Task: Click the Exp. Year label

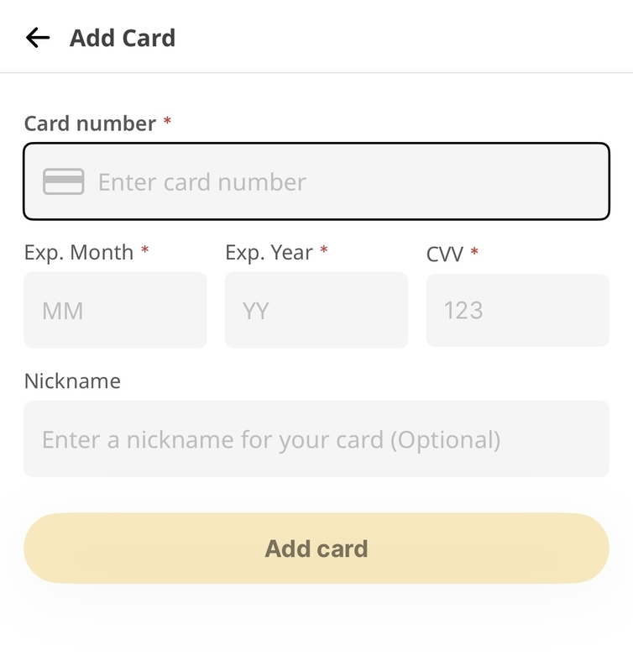Action: pyautogui.click(x=269, y=253)
